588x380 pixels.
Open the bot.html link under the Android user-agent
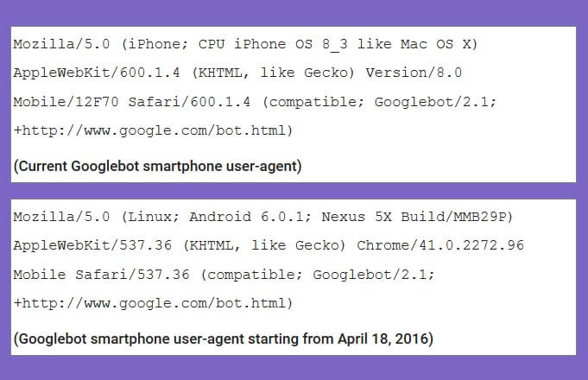[x=153, y=304]
